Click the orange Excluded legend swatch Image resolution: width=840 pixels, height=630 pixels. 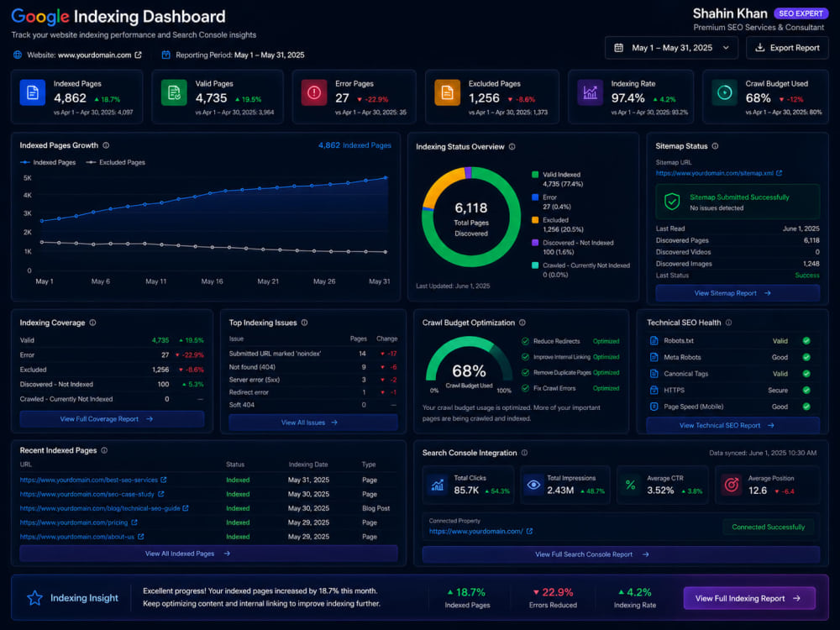pos(535,219)
